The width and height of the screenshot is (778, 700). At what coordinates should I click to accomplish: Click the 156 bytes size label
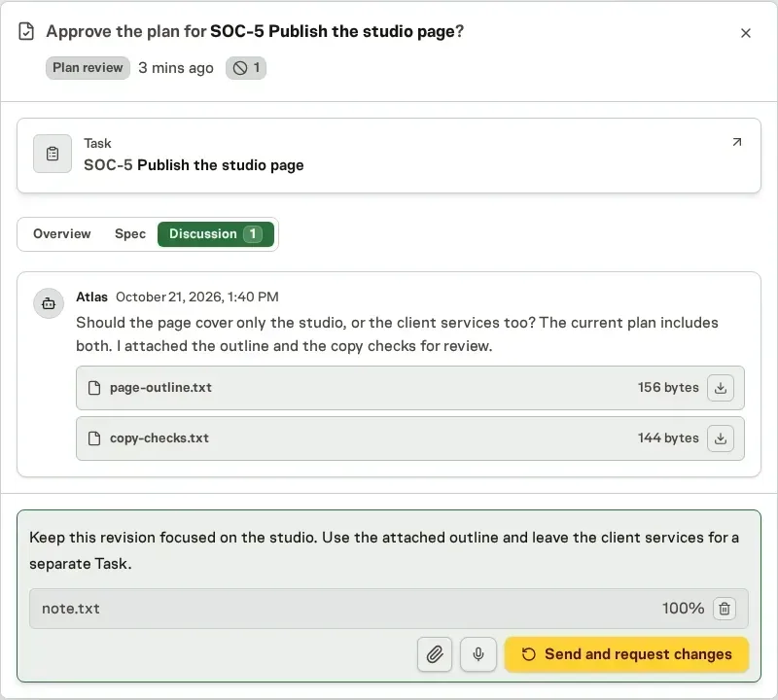tap(668, 388)
